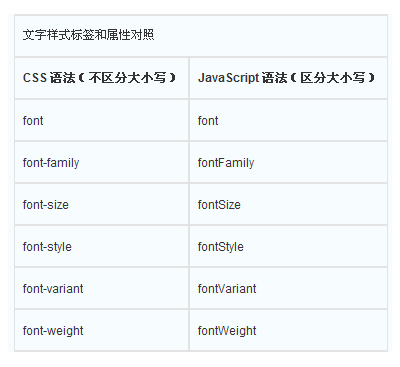The image size is (400, 367).
Task: Click the fontVariant cell
Action: pos(288,288)
